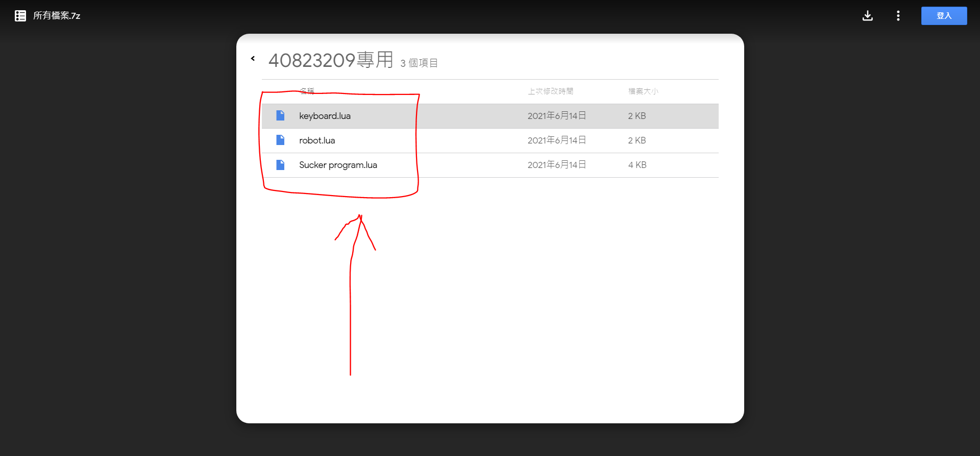Select the keyboard.lua file name
Screen dimensions: 980x456
(x=325, y=116)
